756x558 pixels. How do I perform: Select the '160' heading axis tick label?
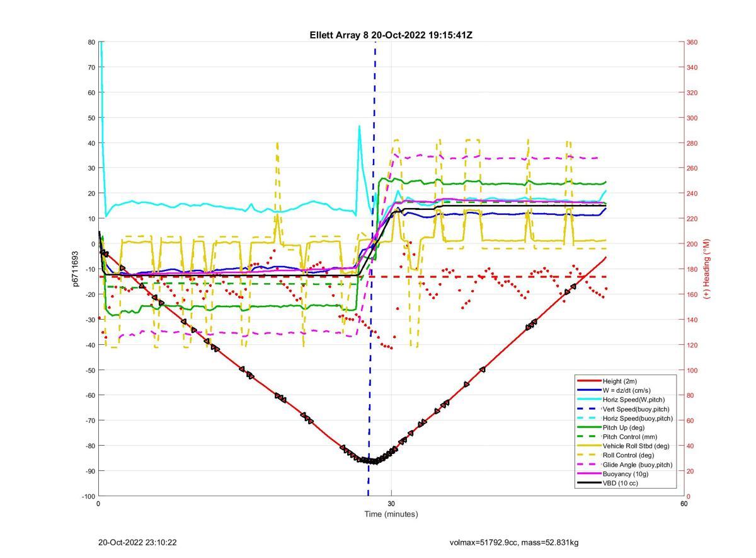pyautogui.click(x=692, y=294)
